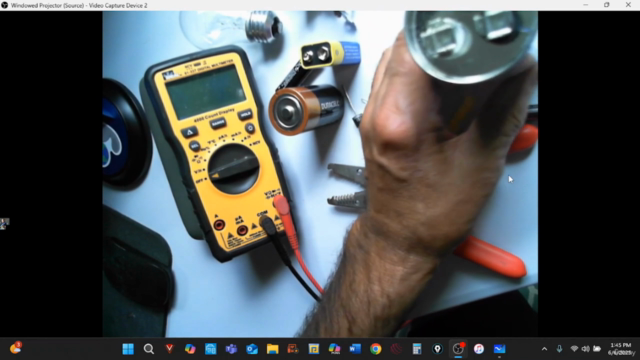640x360 pixels.
Task: Open iTunes music app from the taskbar
Action: 479,349
